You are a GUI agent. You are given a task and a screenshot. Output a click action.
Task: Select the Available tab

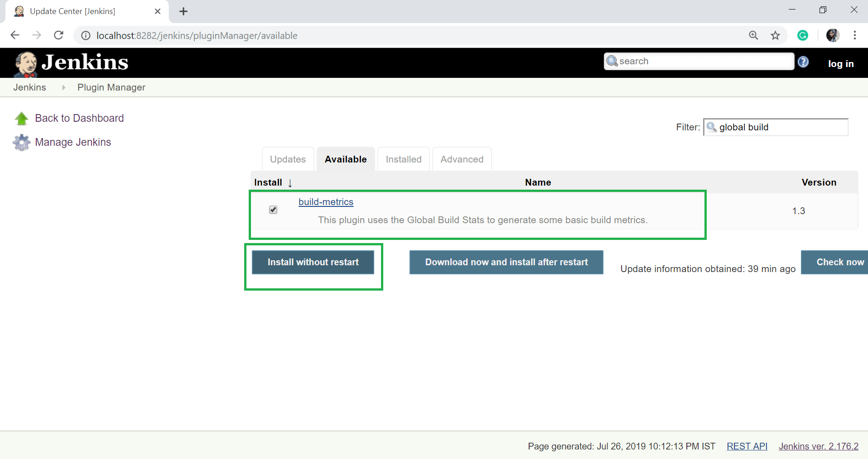coord(346,159)
